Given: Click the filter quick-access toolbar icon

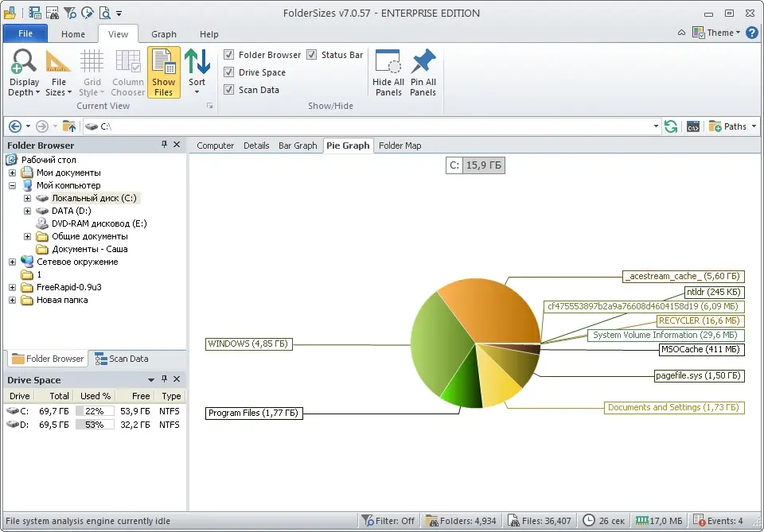Looking at the screenshot, I should (x=70, y=13).
